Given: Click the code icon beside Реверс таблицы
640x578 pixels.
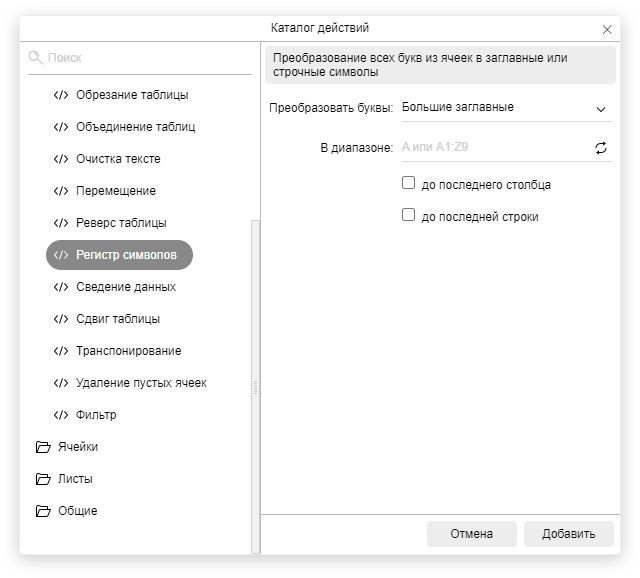Looking at the screenshot, I should (x=61, y=223).
